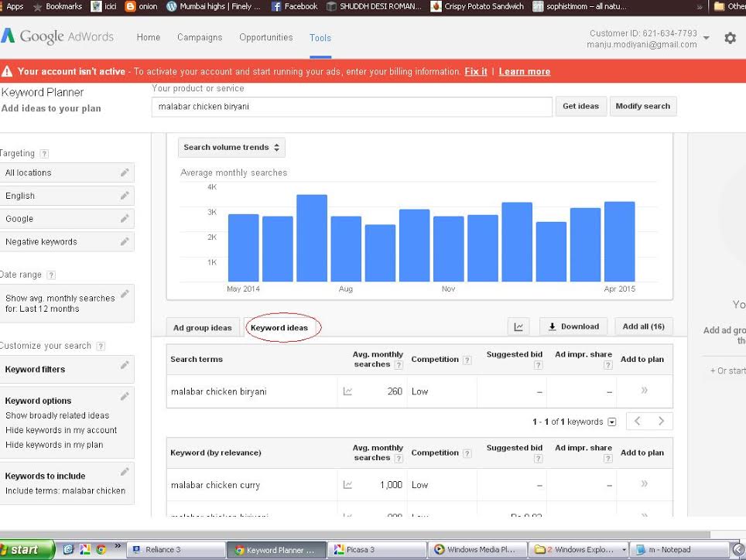Follow the Learn more link
Screen dimensions: 746x560
tap(525, 71)
